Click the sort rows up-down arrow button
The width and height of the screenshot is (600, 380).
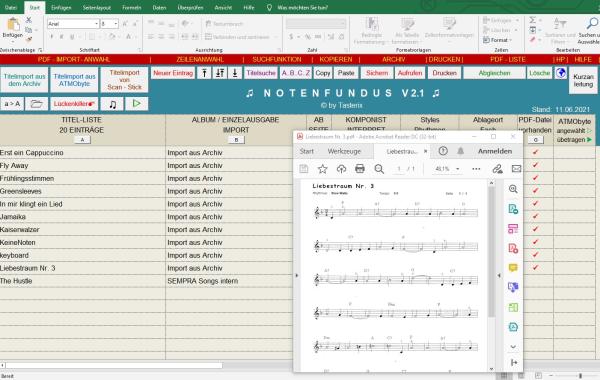point(220,73)
